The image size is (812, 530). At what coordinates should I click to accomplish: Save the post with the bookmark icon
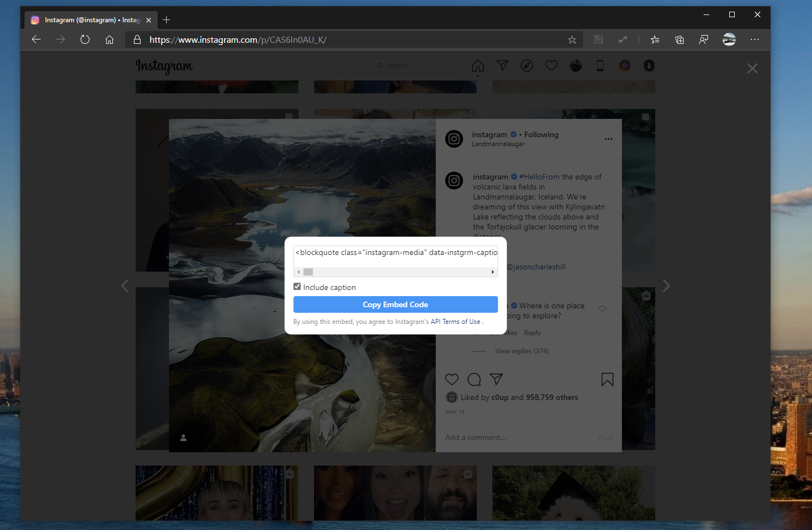tap(607, 379)
